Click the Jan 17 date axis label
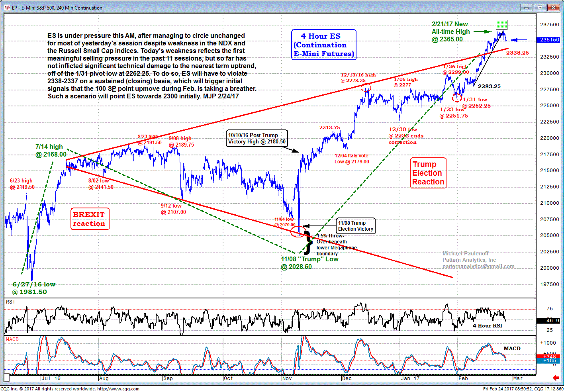This screenshot has width=564, height=392. (410, 378)
